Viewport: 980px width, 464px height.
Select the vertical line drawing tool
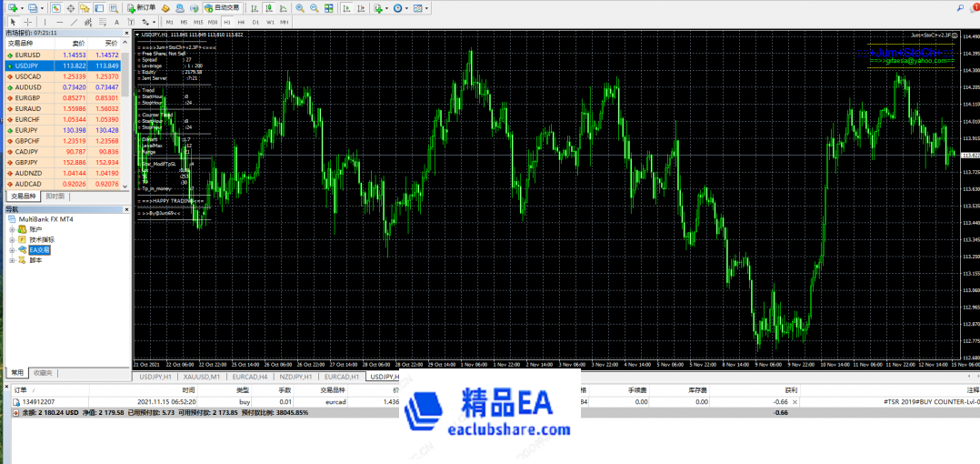click(45, 22)
